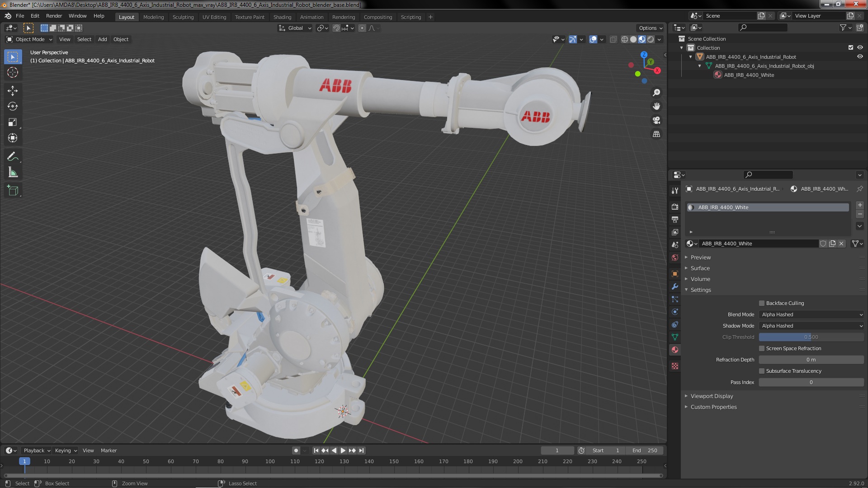Open the Playback menu button
This screenshot has width=868, height=488.
pyautogui.click(x=37, y=450)
